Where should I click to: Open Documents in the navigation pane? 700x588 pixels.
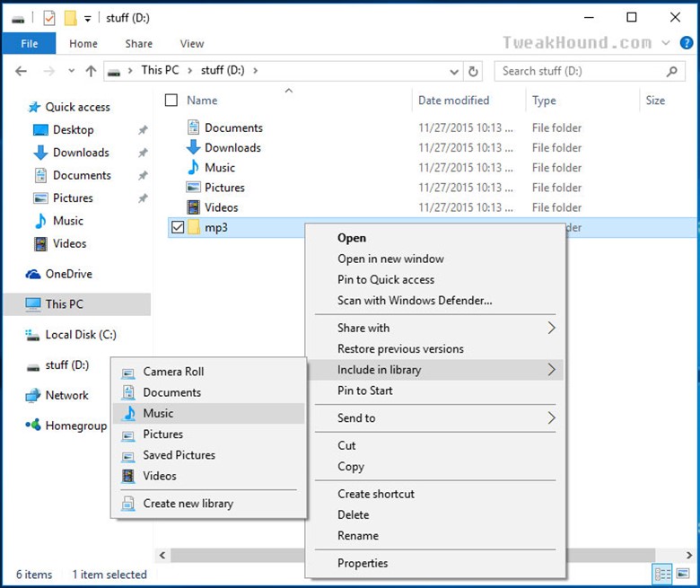[82, 175]
